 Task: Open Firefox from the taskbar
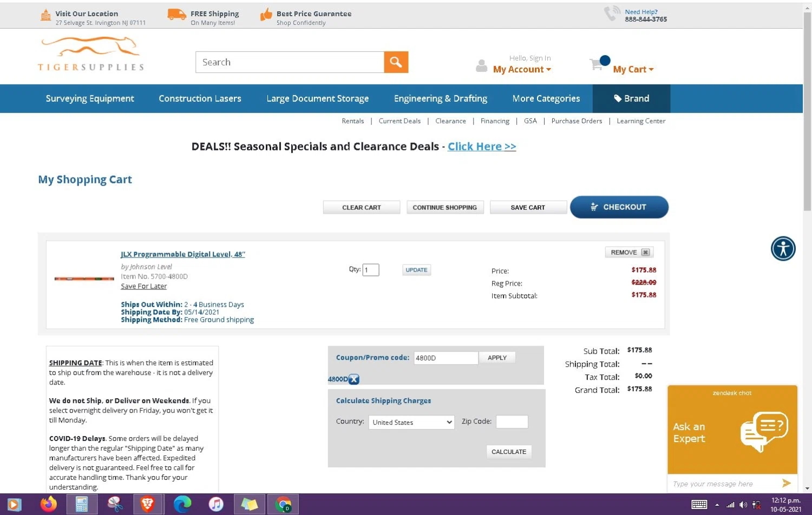48,504
